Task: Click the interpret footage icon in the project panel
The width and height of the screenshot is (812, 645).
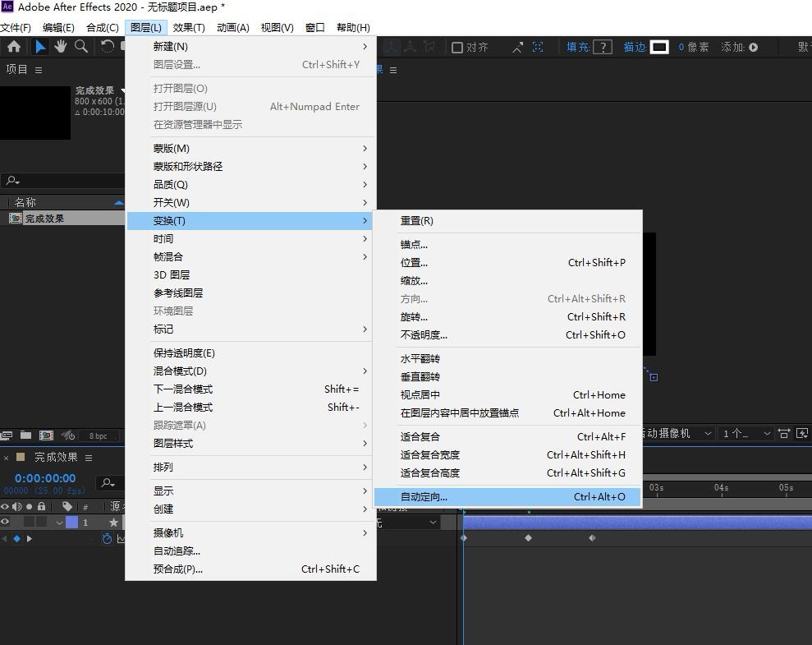Action: pyautogui.click(x=7, y=435)
